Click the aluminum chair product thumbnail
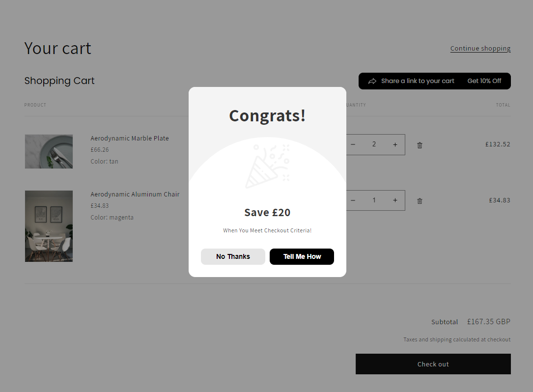The width and height of the screenshot is (533, 392). (x=49, y=226)
